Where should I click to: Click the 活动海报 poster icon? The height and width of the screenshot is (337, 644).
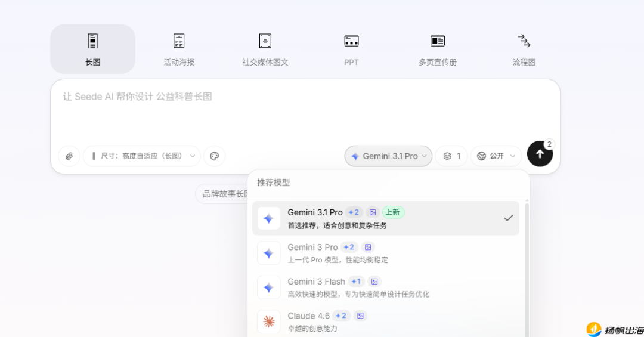click(179, 41)
